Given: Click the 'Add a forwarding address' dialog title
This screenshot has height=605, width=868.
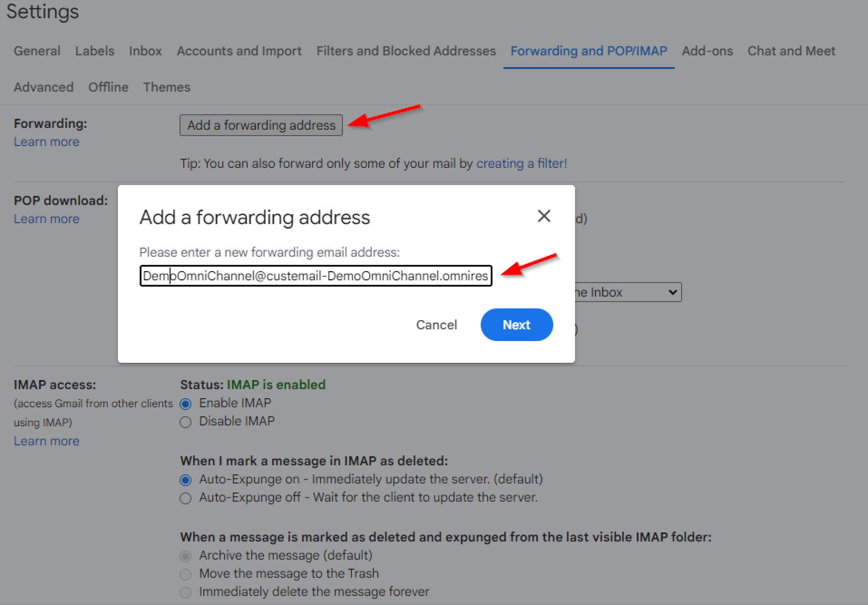Looking at the screenshot, I should 255,217.
